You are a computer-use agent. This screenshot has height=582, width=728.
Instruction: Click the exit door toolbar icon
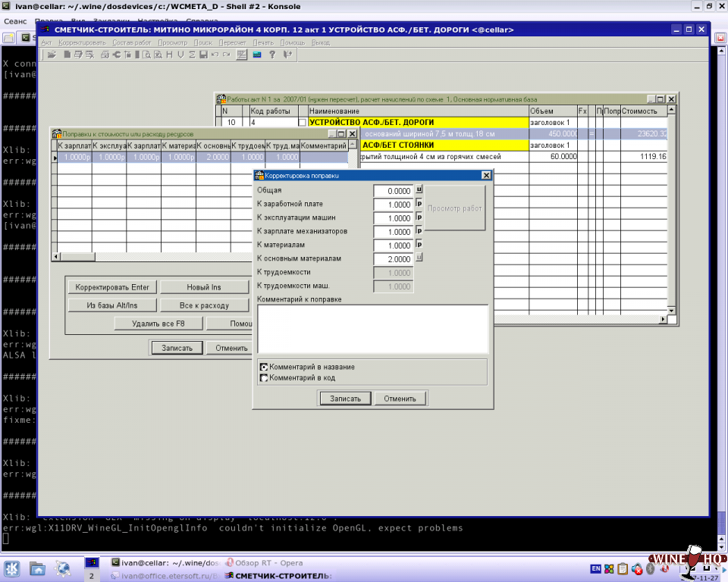point(287,55)
